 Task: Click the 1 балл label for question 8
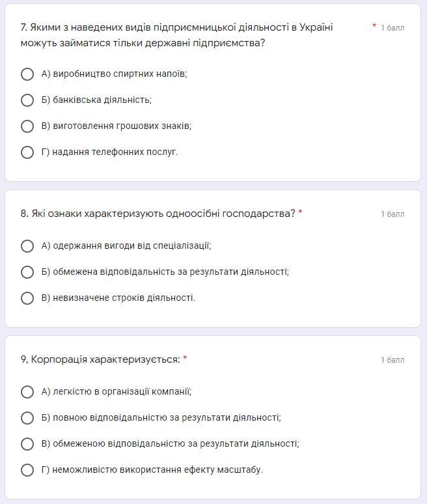tap(393, 214)
